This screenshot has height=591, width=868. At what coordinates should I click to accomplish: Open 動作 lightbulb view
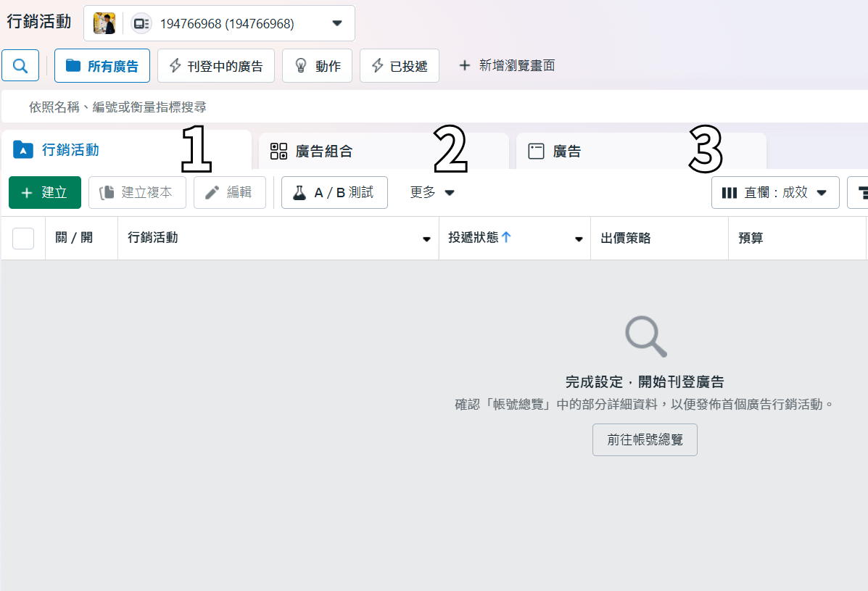(x=317, y=66)
